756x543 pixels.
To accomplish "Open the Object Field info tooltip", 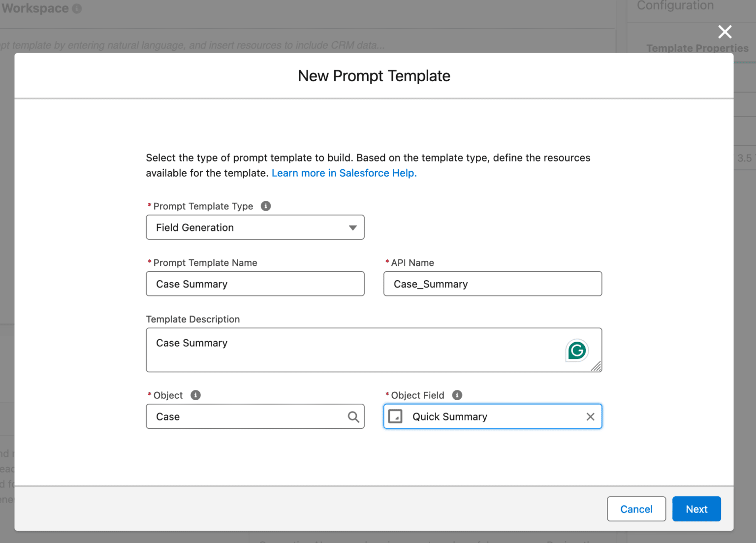I will [x=456, y=395].
